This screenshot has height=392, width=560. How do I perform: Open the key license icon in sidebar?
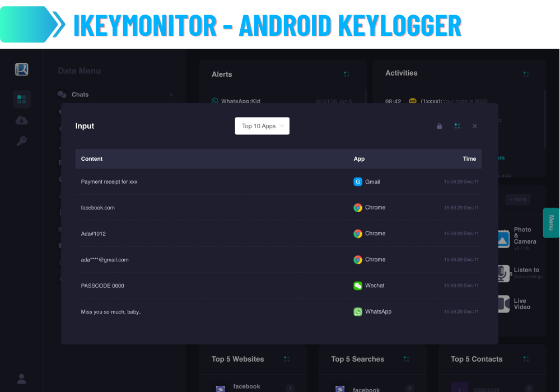[x=21, y=141]
